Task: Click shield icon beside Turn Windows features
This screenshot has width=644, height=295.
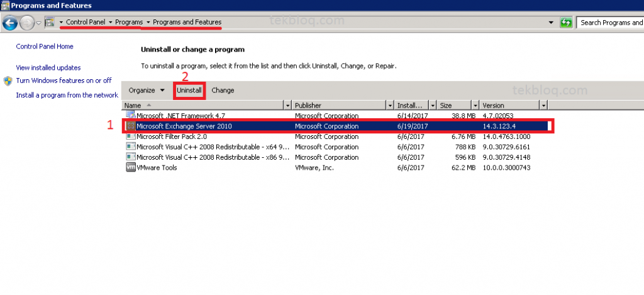Action: (8, 81)
